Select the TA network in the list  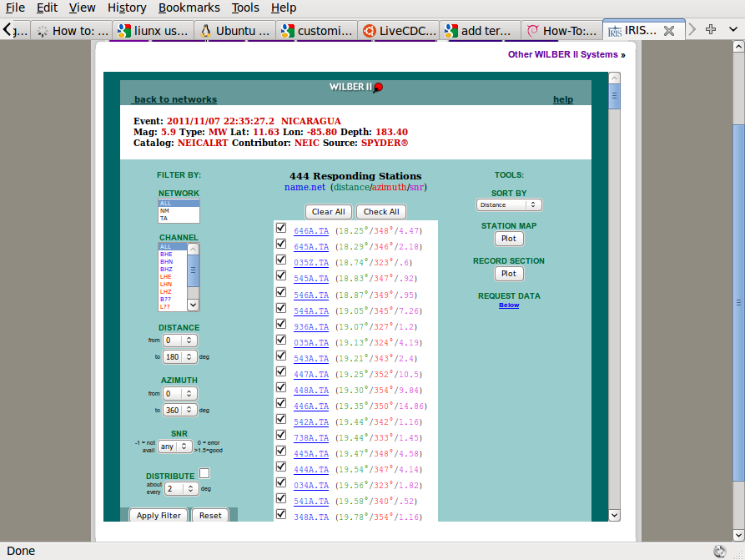[179, 218]
